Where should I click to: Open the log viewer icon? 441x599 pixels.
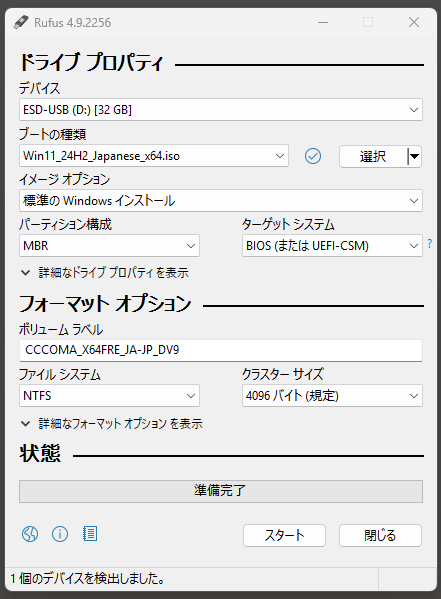click(90, 534)
